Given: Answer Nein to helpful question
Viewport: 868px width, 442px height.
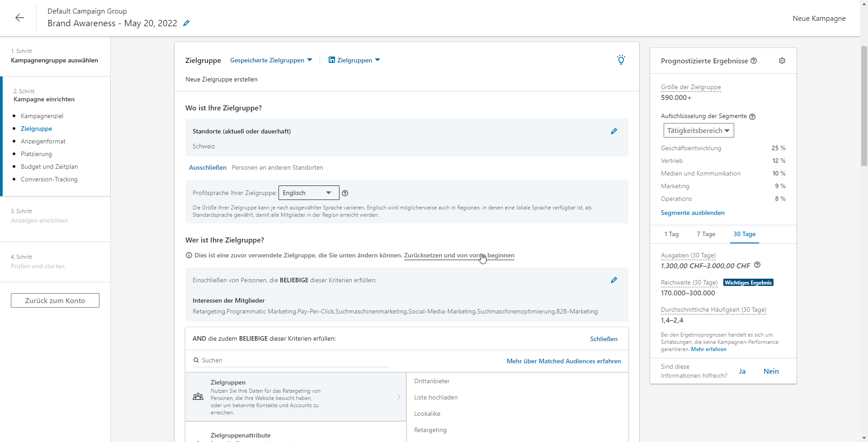Looking at the screenshot, I should [771, 371].
